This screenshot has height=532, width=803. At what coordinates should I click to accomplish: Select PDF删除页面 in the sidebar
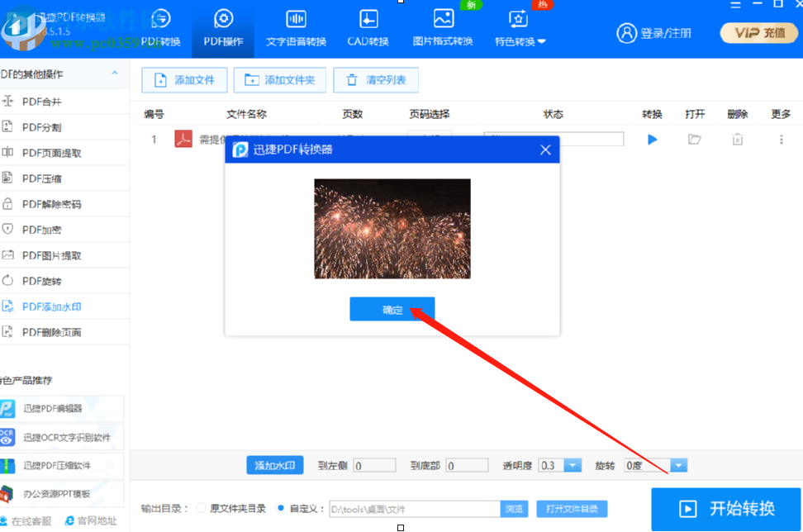(64, 332)
